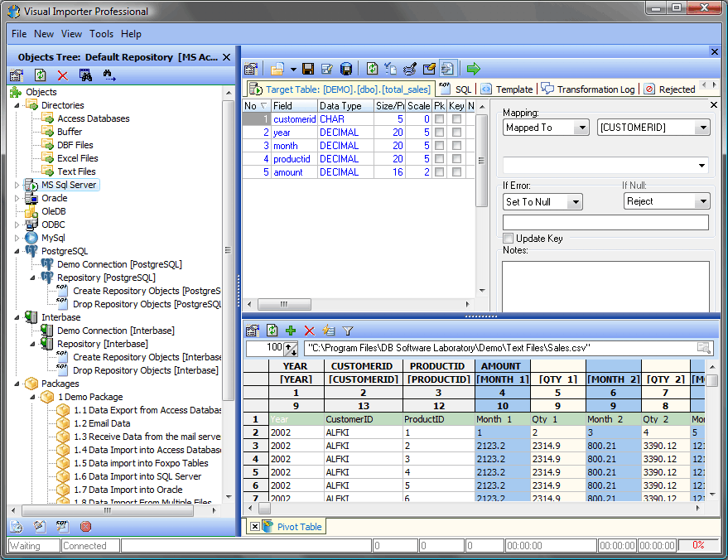
Task: Click in the Notes text area
Action: (605, 286)
